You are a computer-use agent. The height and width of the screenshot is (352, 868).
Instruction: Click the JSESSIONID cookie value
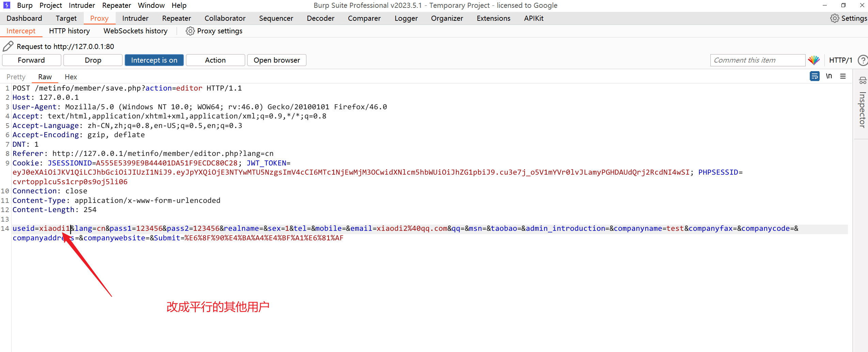pyautogui.click(x=167, y=163)
